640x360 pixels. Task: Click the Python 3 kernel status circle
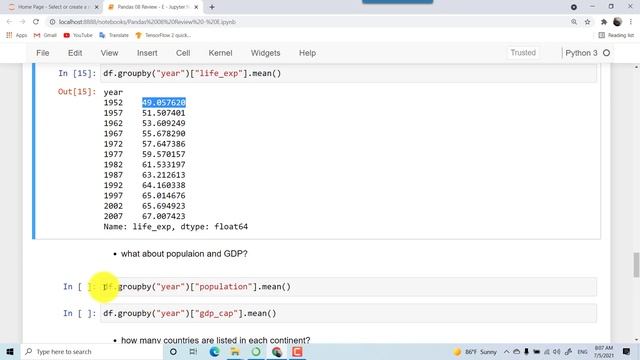coord(607,53)
